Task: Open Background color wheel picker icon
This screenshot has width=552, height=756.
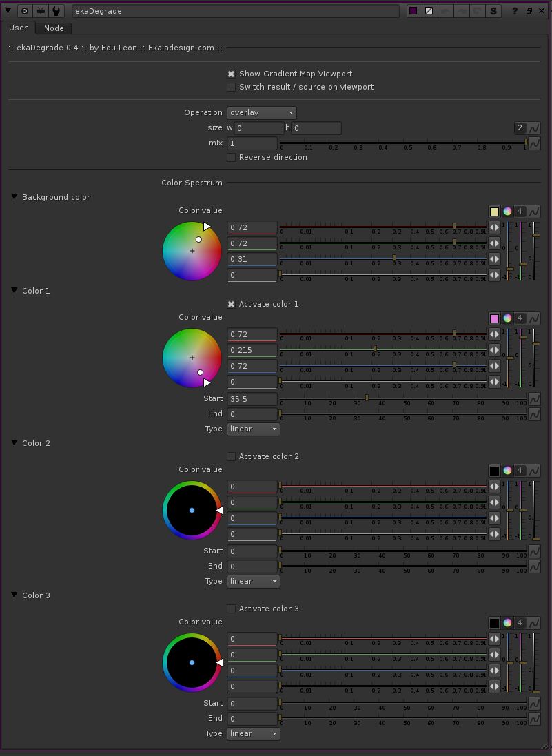Action: pyautogui.click(x=507, y=211)
